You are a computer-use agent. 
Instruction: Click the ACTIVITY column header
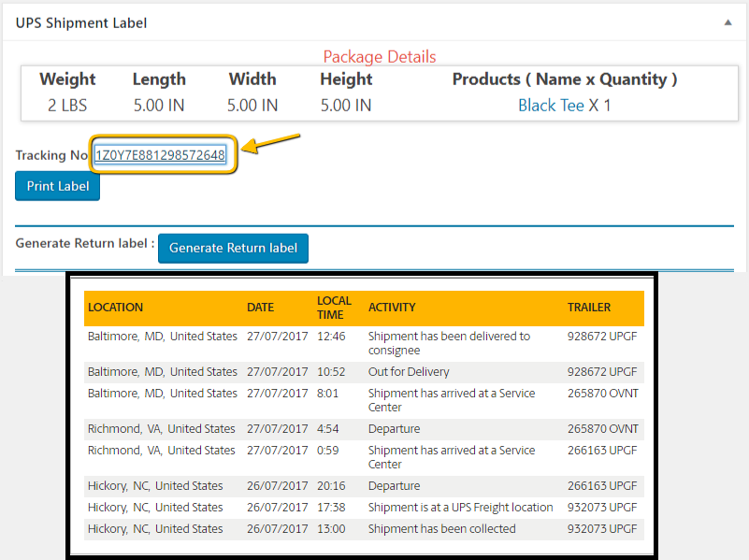coord(392,308)
